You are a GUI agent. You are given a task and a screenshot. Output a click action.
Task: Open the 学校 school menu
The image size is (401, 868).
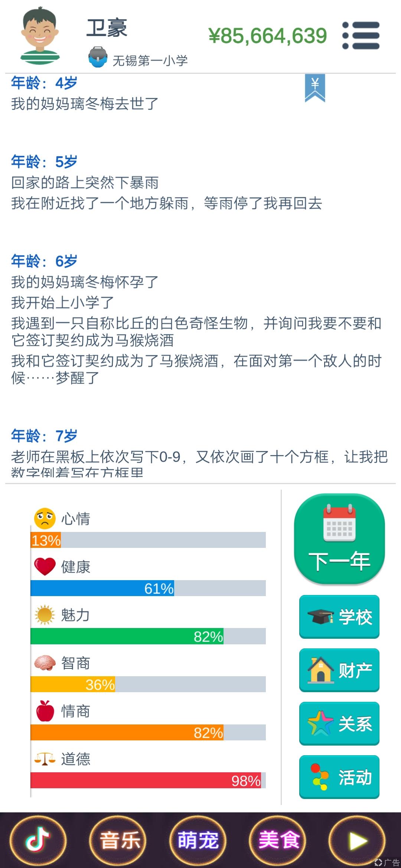coord(339,617)
